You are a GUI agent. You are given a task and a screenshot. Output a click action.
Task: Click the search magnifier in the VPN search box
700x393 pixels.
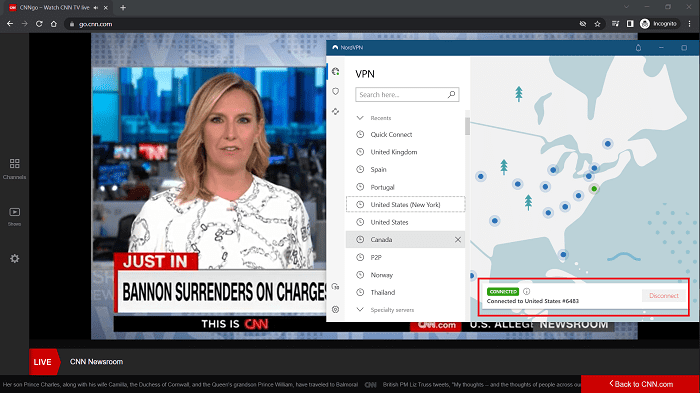click(x=451, y=94)
